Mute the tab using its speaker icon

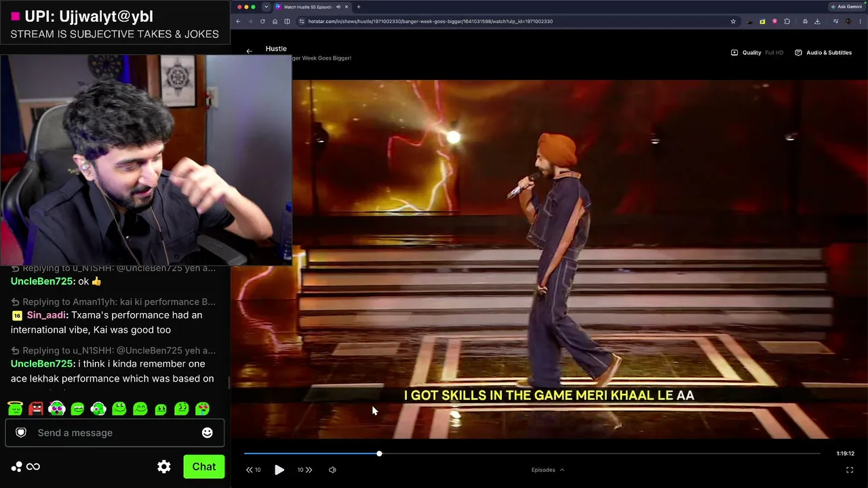338,7
